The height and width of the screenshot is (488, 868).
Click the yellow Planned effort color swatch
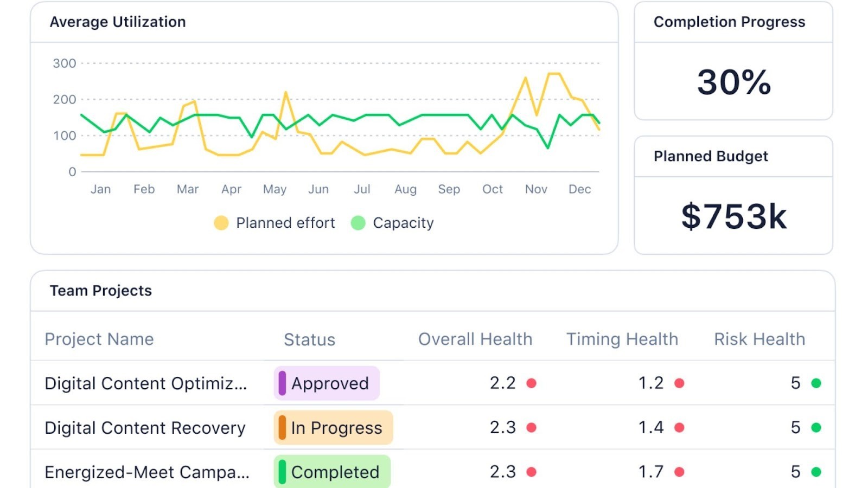pos(221,222)
